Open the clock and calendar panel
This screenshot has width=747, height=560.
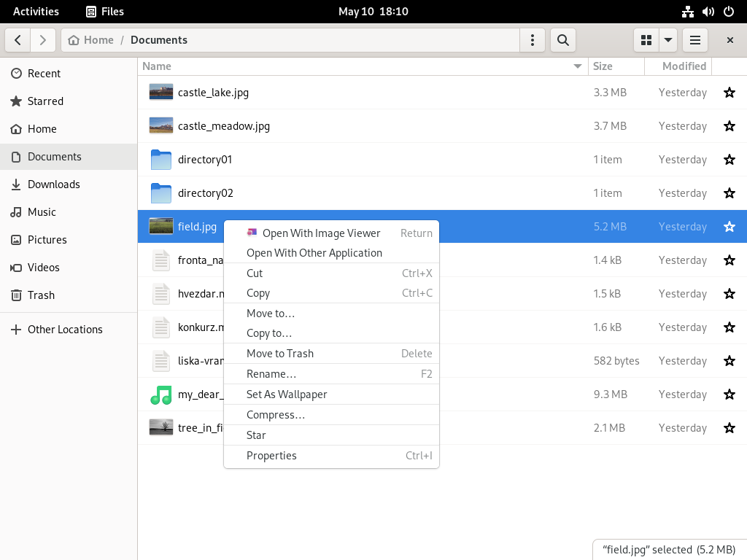(x=373, y=12)
